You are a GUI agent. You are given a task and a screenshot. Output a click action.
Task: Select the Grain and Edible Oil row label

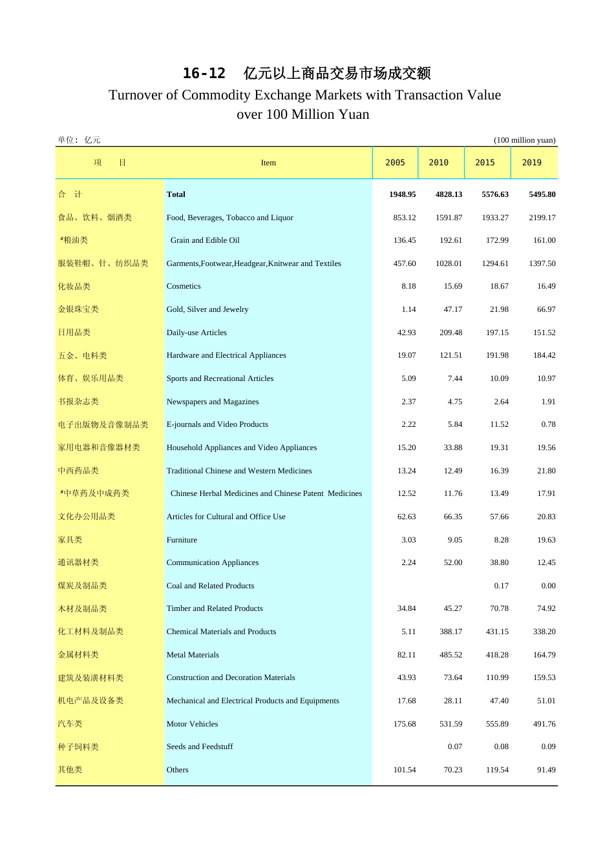(x=205, y=240)
